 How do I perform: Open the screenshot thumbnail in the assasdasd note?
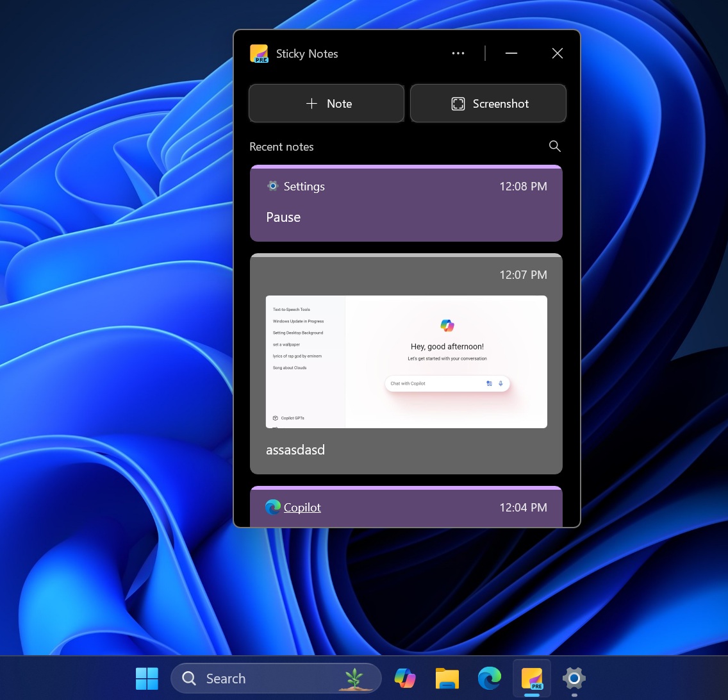point(406,362)
